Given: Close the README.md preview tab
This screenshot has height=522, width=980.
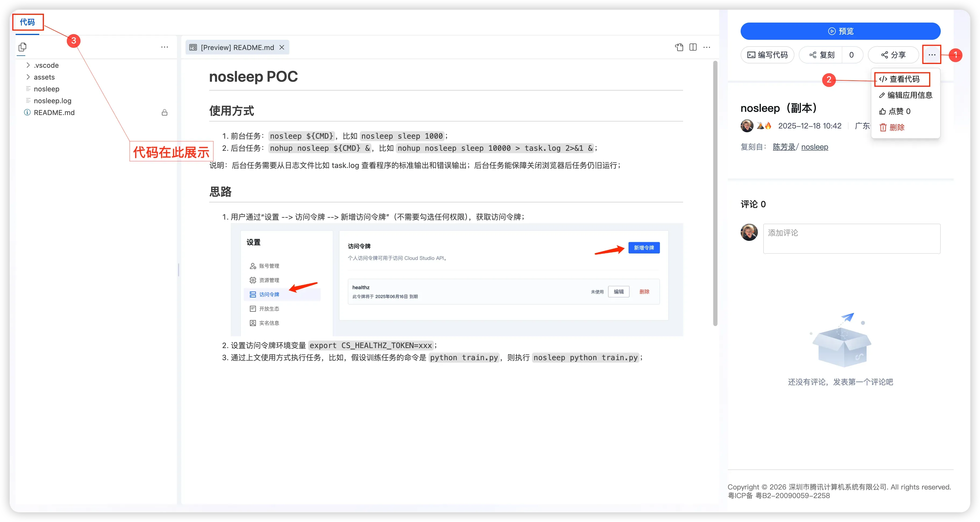Looking at the screenshot, I should click(282, 48).
